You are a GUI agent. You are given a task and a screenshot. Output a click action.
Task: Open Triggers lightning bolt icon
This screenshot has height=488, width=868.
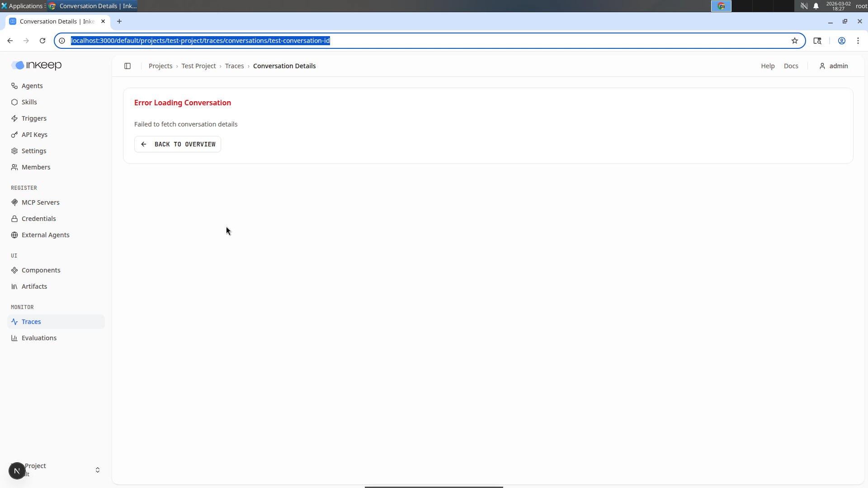pos(14,118)
